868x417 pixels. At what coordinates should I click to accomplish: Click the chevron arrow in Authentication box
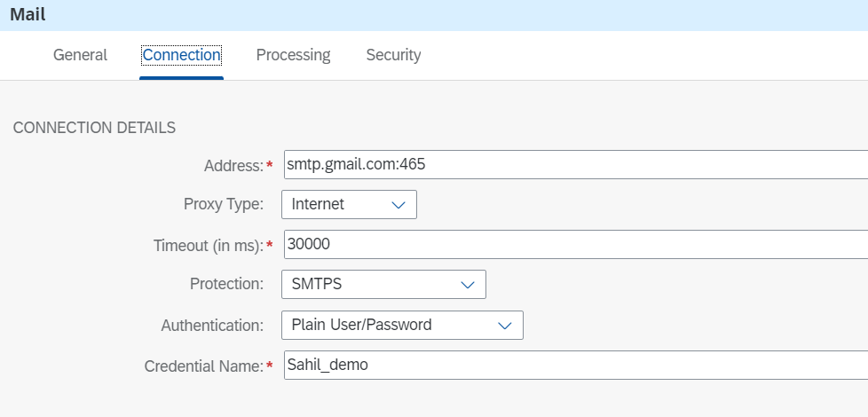505,326
